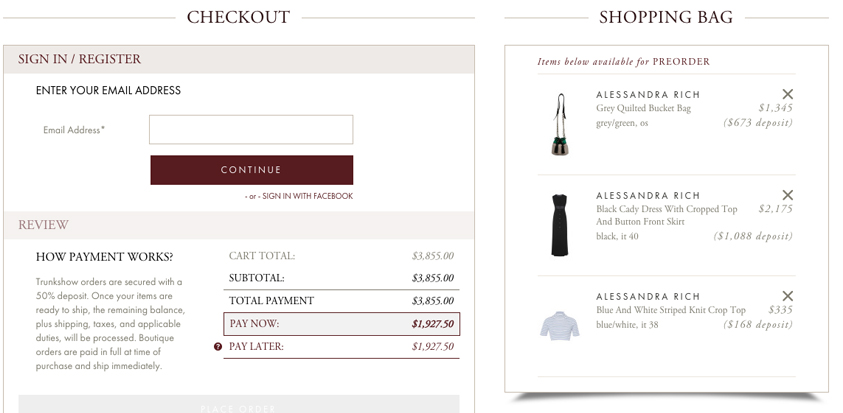Remove Grey Quilted Bucket Bag from bag
The image size is (843, 413).
[787, 94]
